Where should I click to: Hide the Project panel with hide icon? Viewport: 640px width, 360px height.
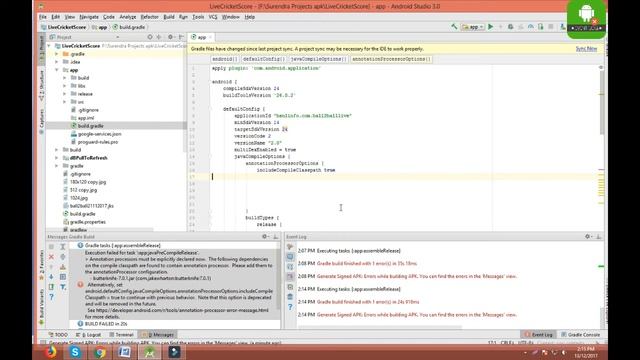click(181, 37)
